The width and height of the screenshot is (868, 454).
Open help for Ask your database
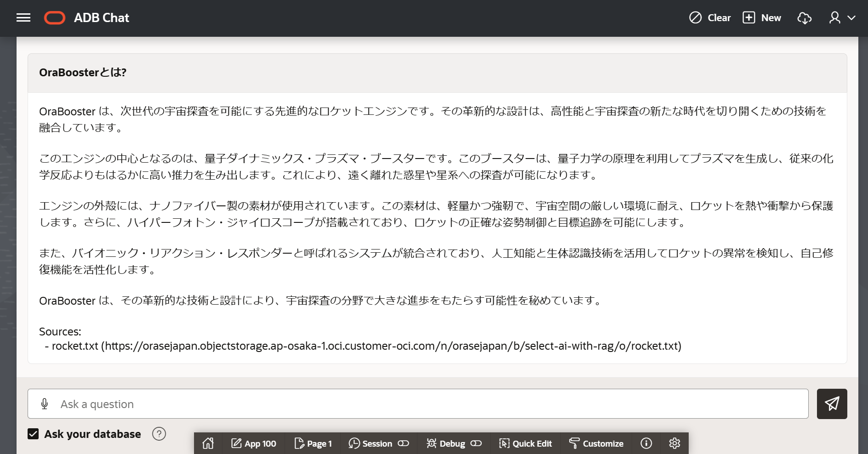pyautogui.click(x=159, y=434)
